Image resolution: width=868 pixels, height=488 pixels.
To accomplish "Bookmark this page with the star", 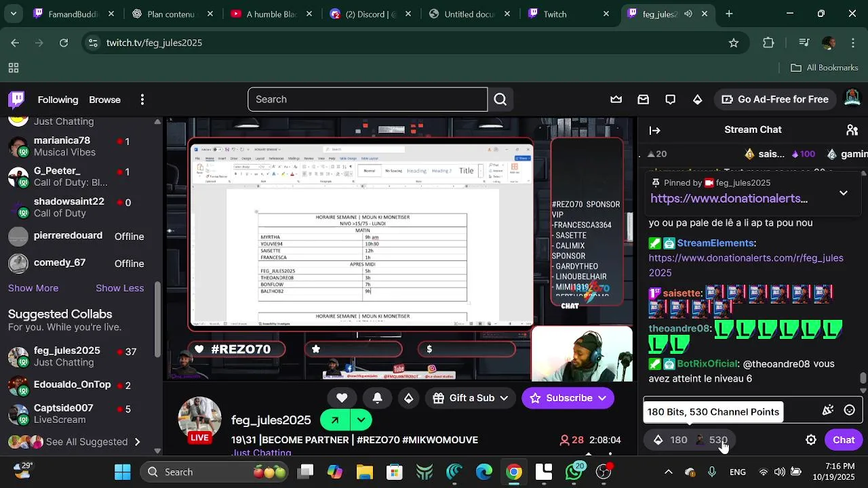I will tap(733, 43).
